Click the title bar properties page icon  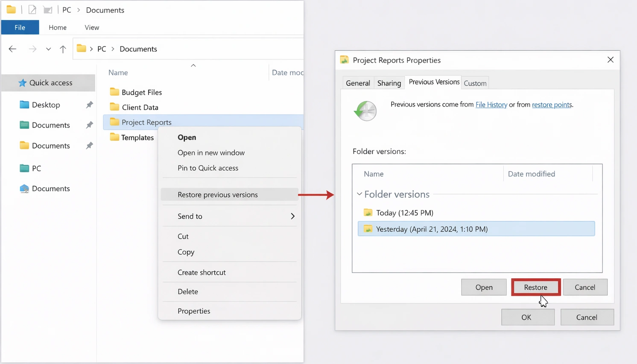(32, 9)
